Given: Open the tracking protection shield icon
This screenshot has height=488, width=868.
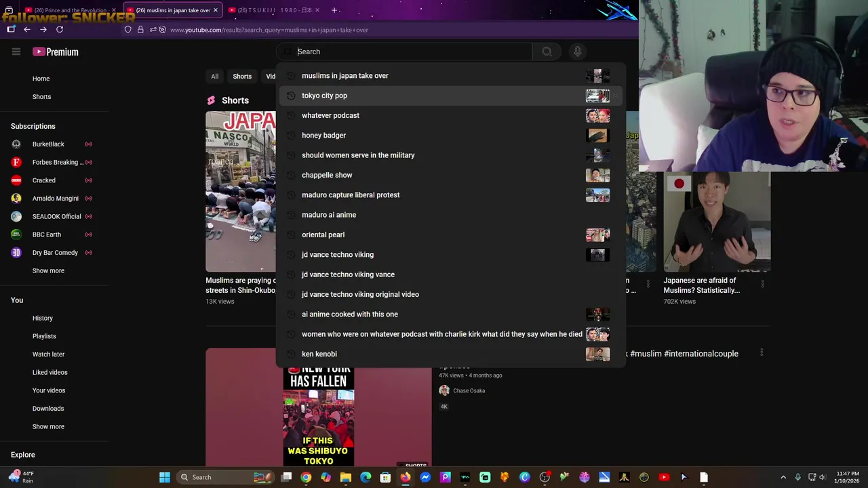Looking at the screenshot, I should (x=127, y=30).
